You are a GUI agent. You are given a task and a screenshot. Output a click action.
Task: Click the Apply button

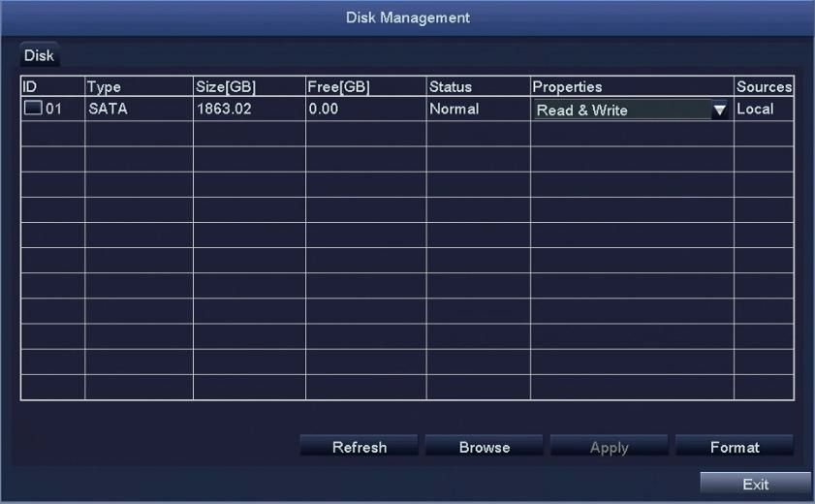[610, 448]
